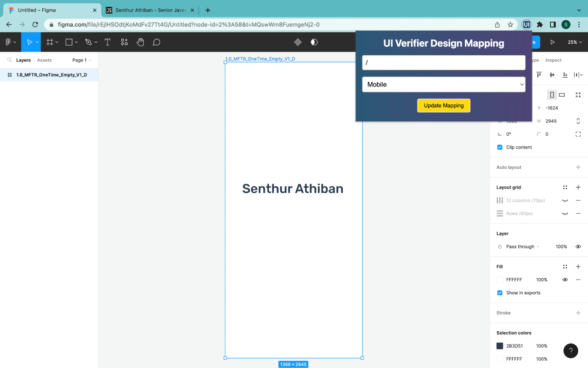Open a new browser tab
Image resolution: width=588 pixels, height=368 pixels.
point(208,10)
